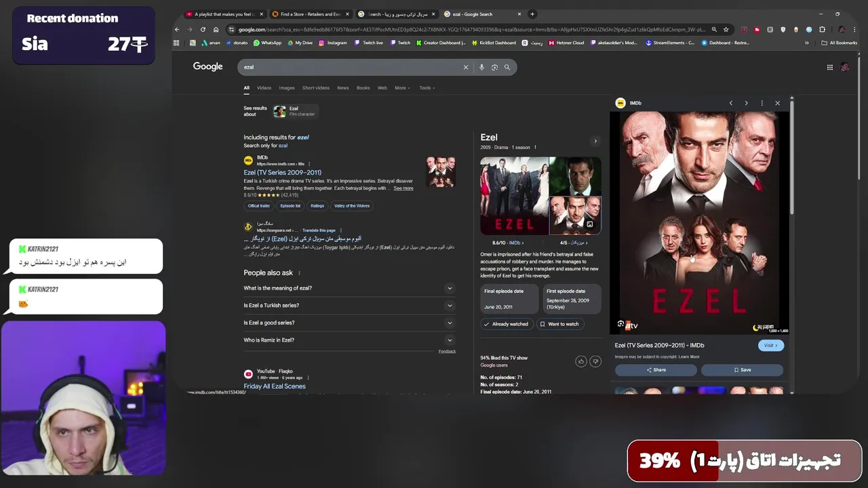The image size is (868, 488).
Task: Open a new browser tab with the plus
Action: click(532, 14)
